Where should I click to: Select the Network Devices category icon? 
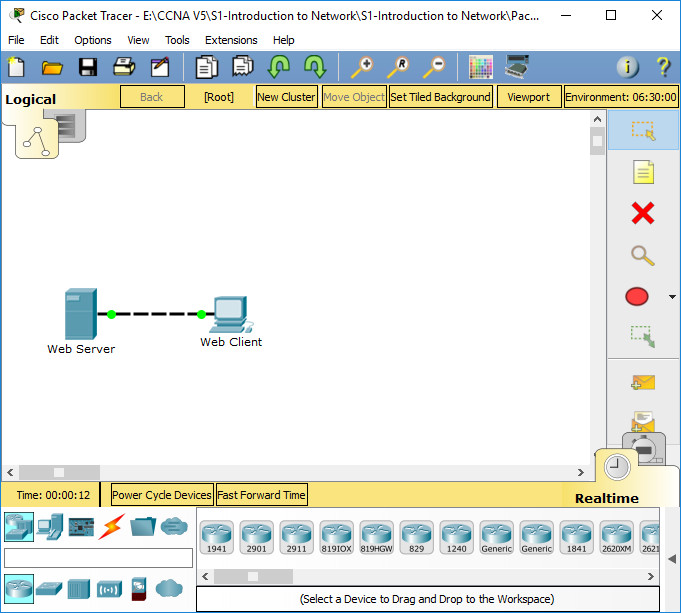[19, 527]
